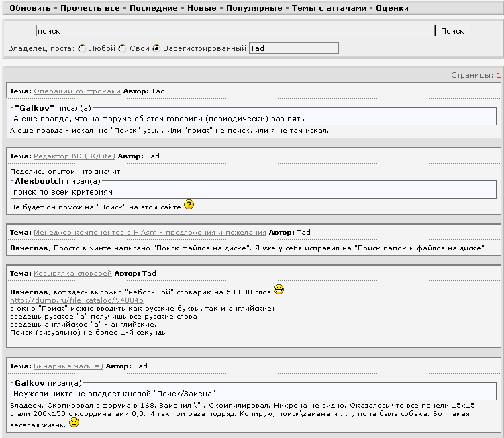Select the 'Свои' radio button
The image size is (504, 438).
point(122,48)
